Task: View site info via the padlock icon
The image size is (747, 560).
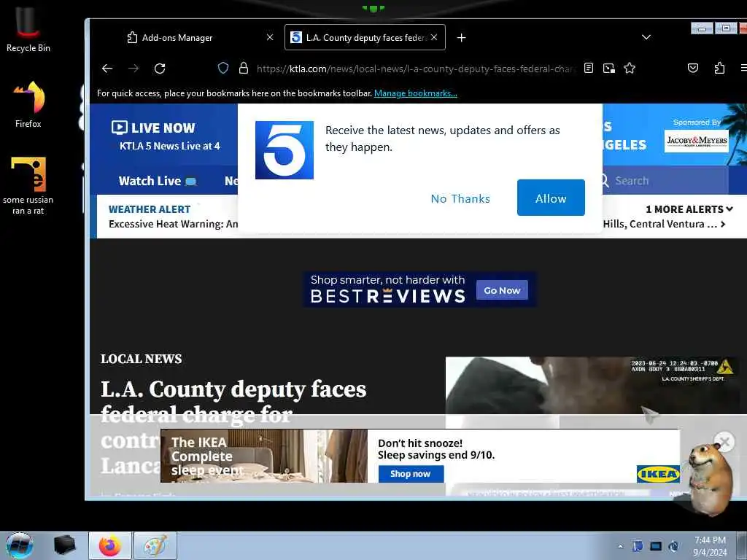Action: click(x=244, y=68)
